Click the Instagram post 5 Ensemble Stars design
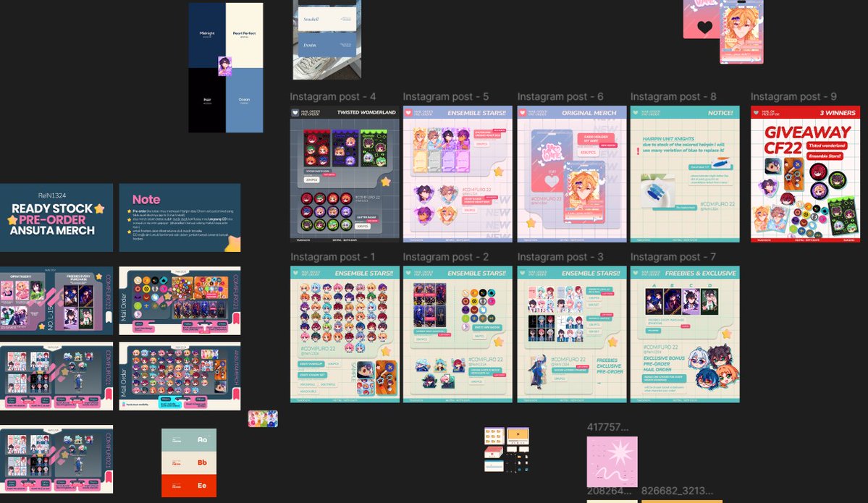 pos(458,174)
